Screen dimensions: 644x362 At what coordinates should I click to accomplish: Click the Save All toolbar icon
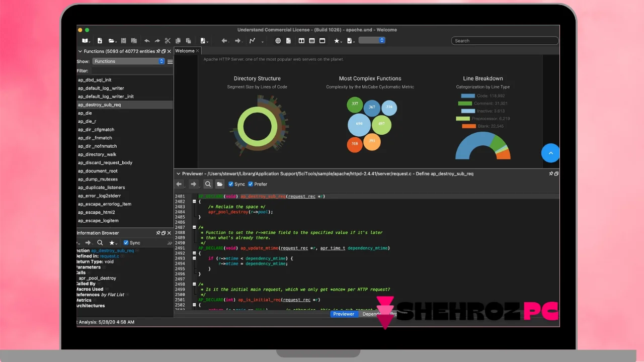point(134,41)
